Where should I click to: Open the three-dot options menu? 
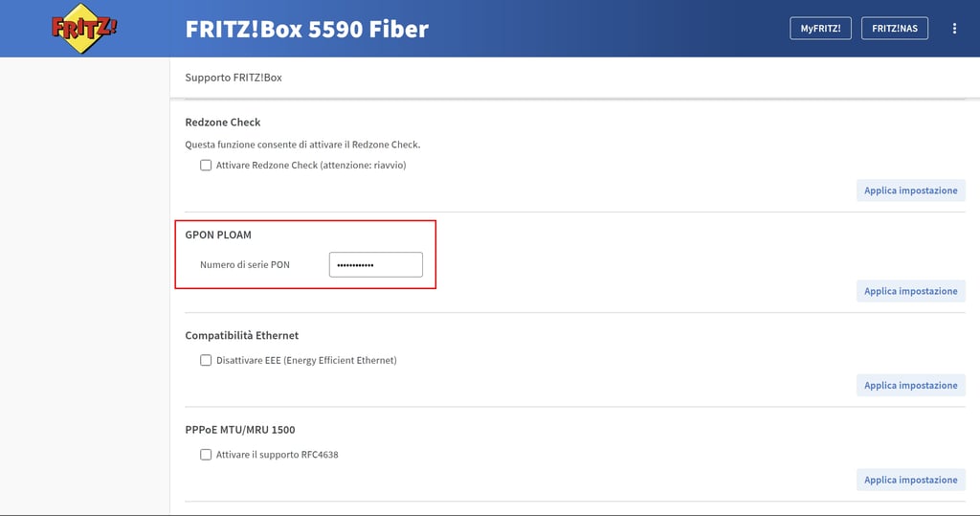tap(954, 29)
